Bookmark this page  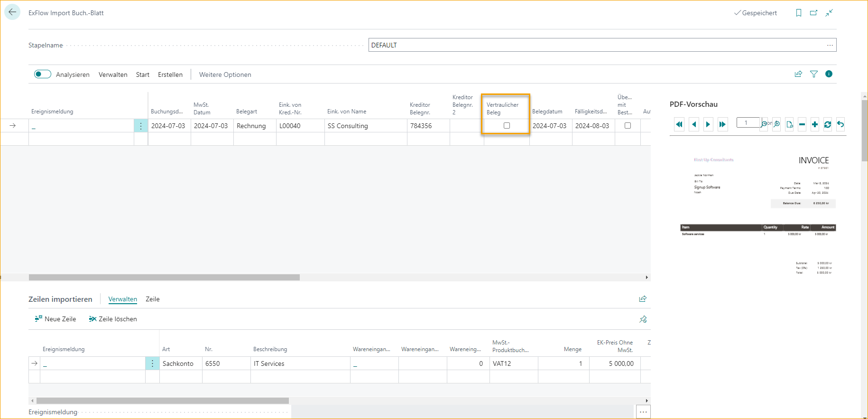799,13
